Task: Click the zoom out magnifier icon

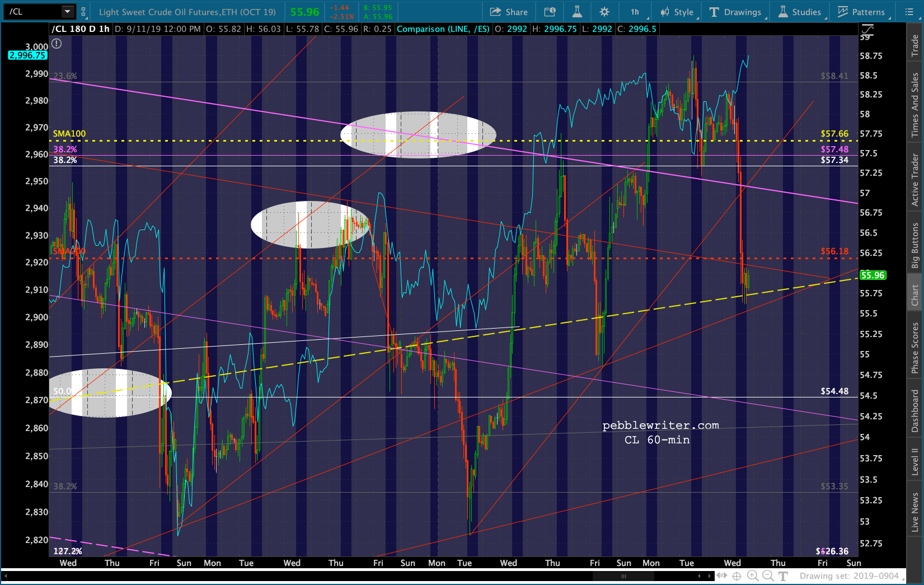Action: tap(768, 576)
